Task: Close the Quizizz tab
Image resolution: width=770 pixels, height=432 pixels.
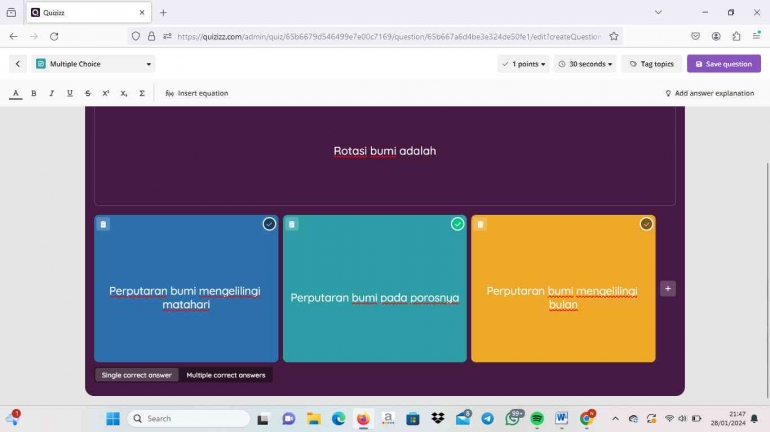Action: pos(142,13)
